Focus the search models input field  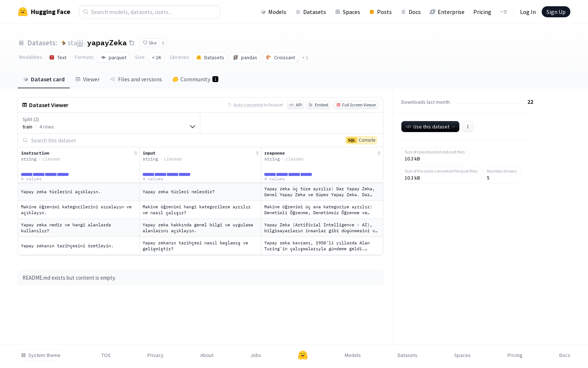click(150, 12)
